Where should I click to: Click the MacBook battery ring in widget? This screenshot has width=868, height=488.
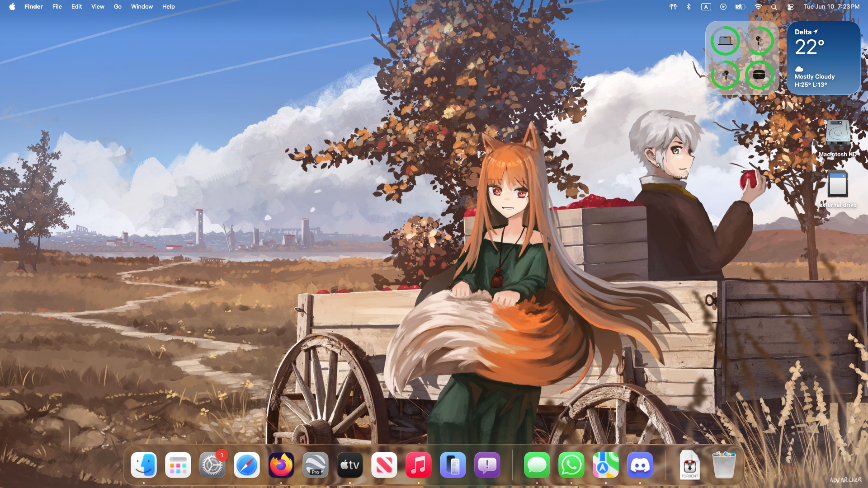(x=725, y=41)
